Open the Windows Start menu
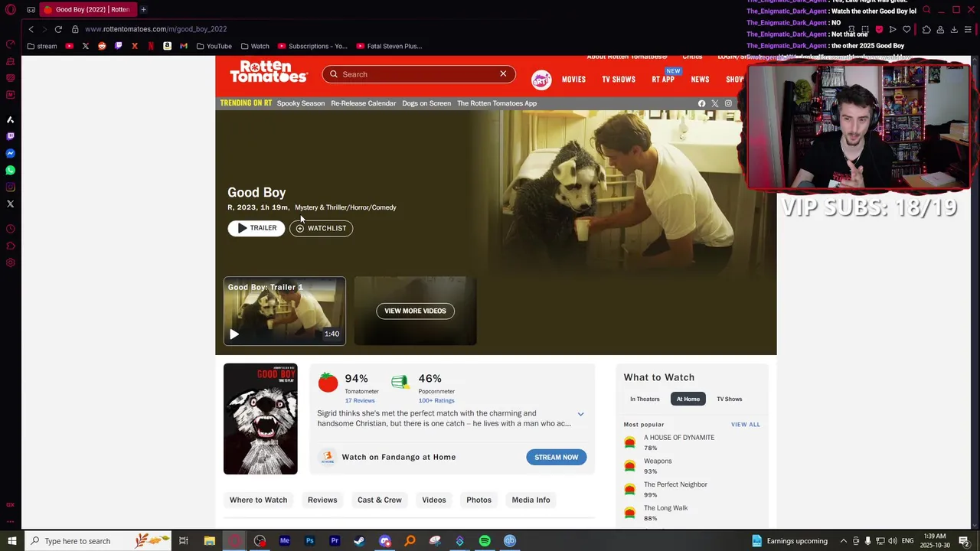 pos(11,541)
